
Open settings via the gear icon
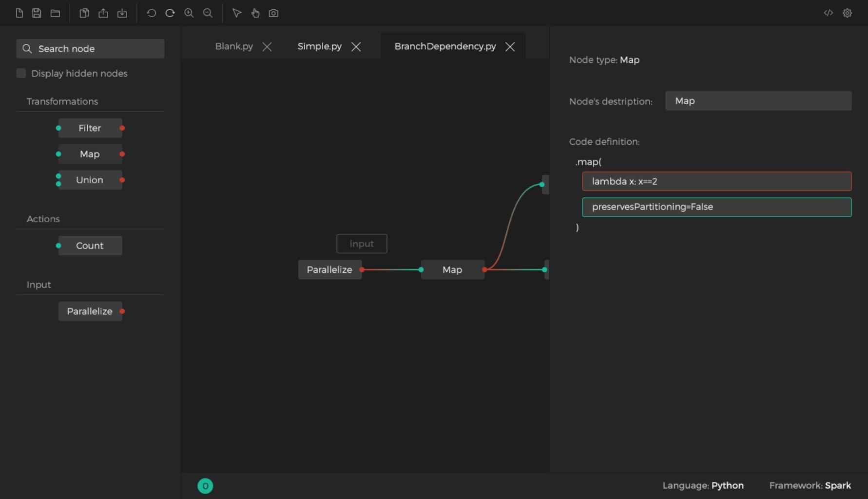coord(848,13)
